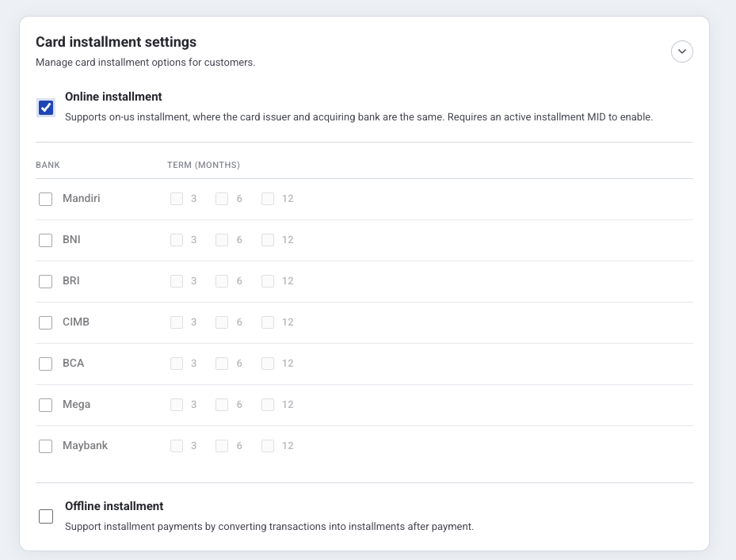This screenshot has height=560, width=736.
Task: Collapse the Card installment settings panel
Action: 681,51
